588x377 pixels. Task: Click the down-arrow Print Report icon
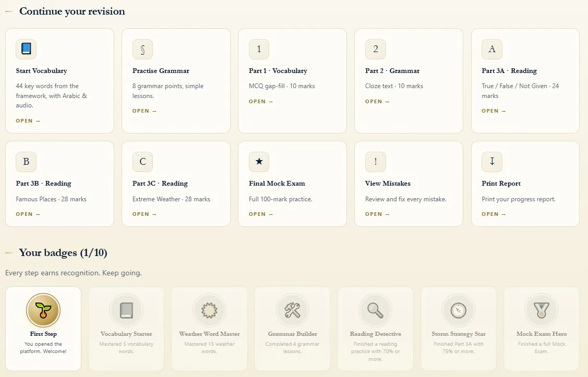pos(492,162)
